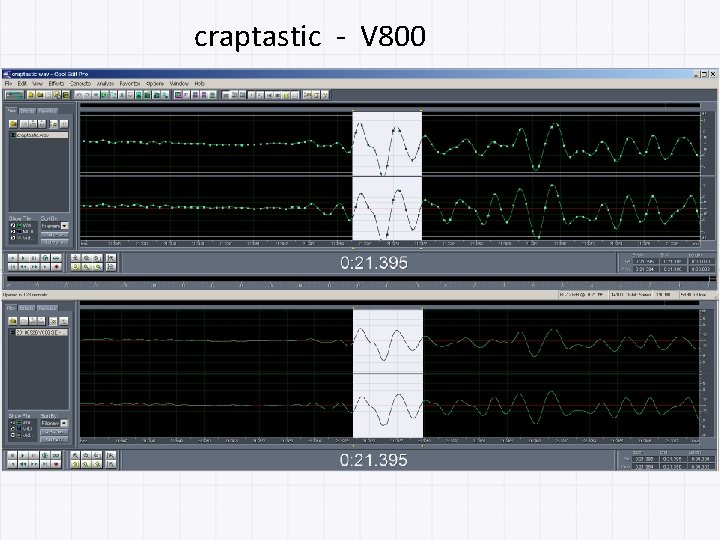Start recording with red button in upper window

click(x=56, y=267)
